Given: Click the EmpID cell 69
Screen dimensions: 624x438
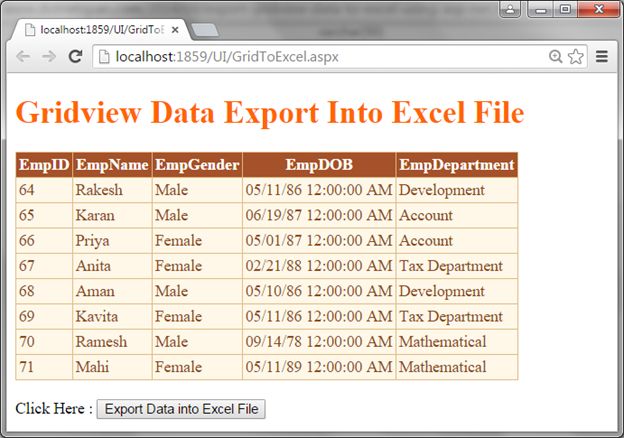Looking at the screenshot, I should (x=44, y=316).
